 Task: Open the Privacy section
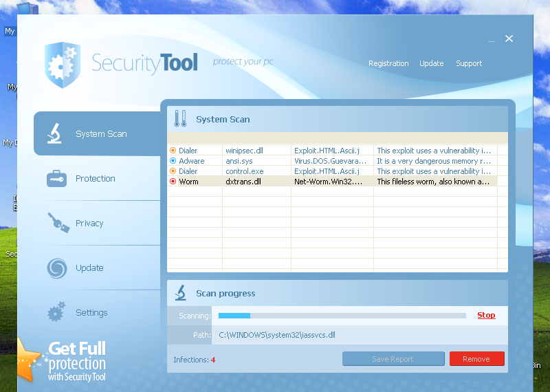click(x=97, y=224)
